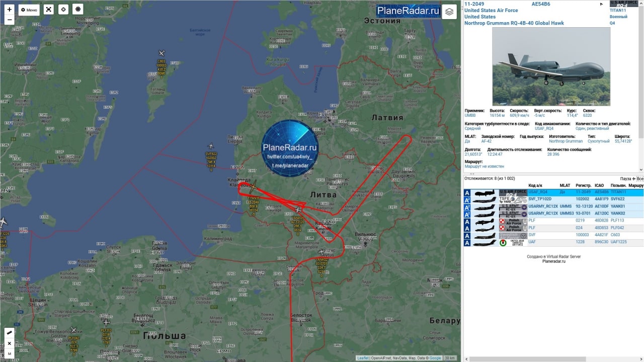Sort list by ICAO column
This screenshot has height=362, width=644.
pos(599,185)
